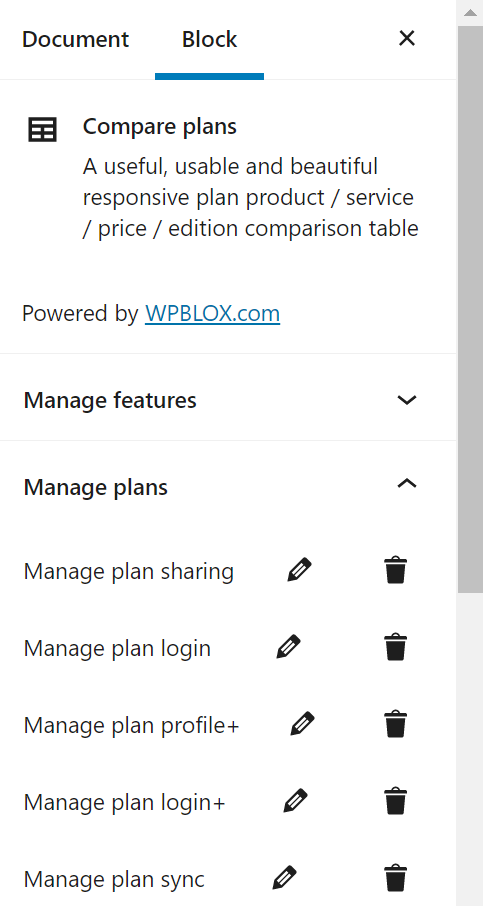The height and width of the screenshot is (906, 483).
Task: Delete the Manage plan profile+ entry
Action: pyautogui.click(x=396, y=724)
